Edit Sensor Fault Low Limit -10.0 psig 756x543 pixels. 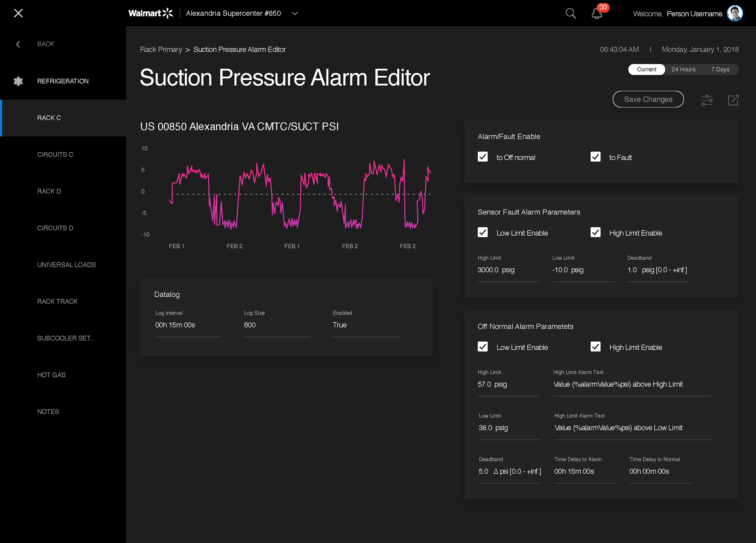pos(583,270)
